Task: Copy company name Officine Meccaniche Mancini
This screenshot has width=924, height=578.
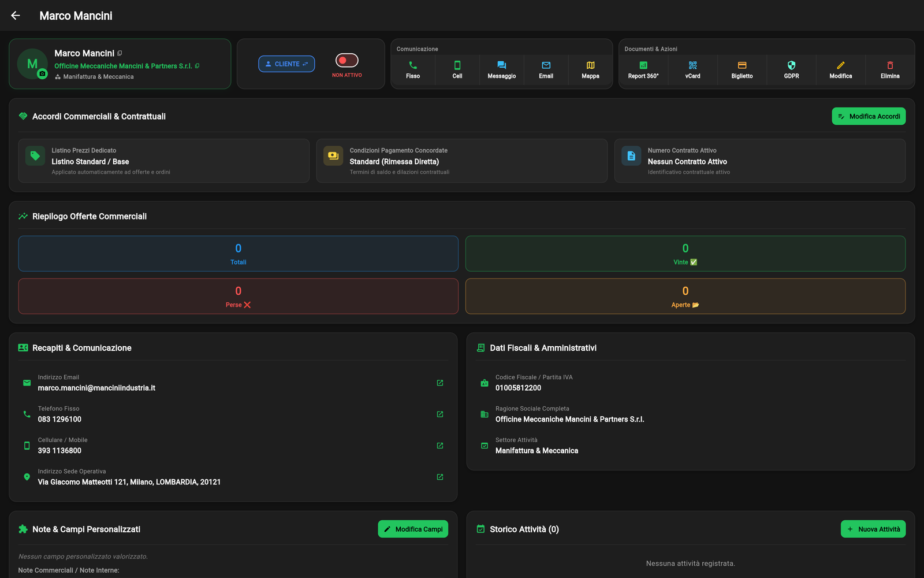Action: click(x=197, y=66)
